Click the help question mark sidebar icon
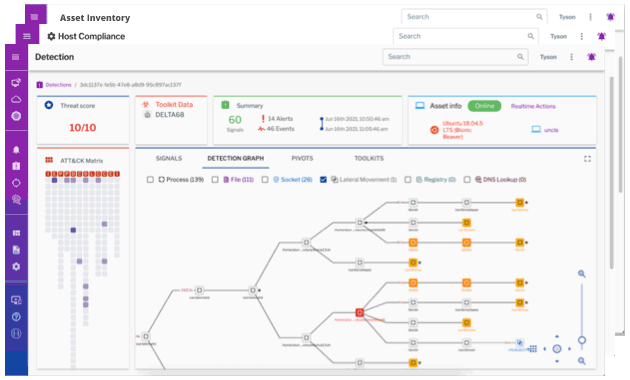 (x=16, y=317)
